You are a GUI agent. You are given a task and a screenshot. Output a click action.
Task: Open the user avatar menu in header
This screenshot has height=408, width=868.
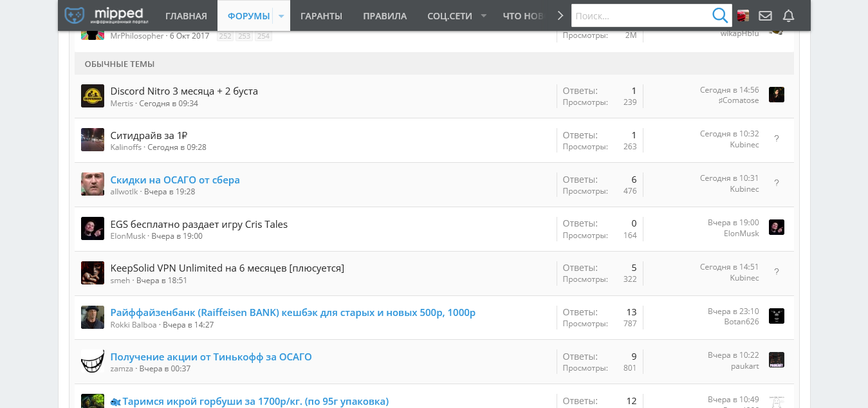point(743,15)
